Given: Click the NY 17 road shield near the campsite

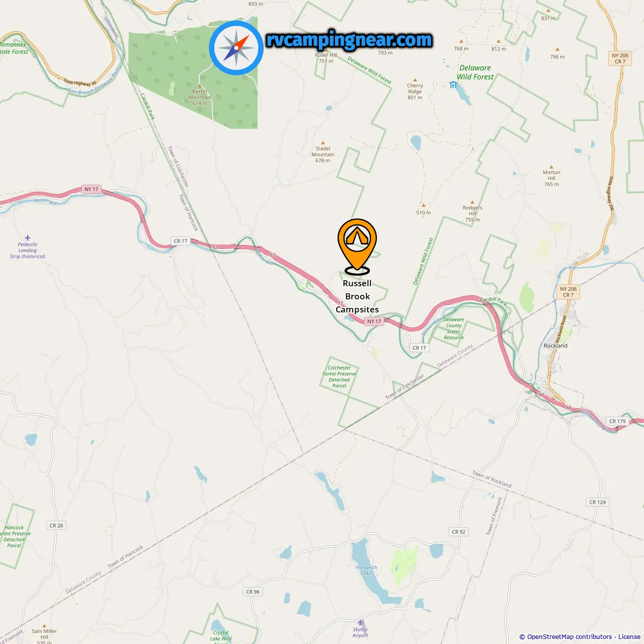Looking at the screenshot, I should (374, 321).
